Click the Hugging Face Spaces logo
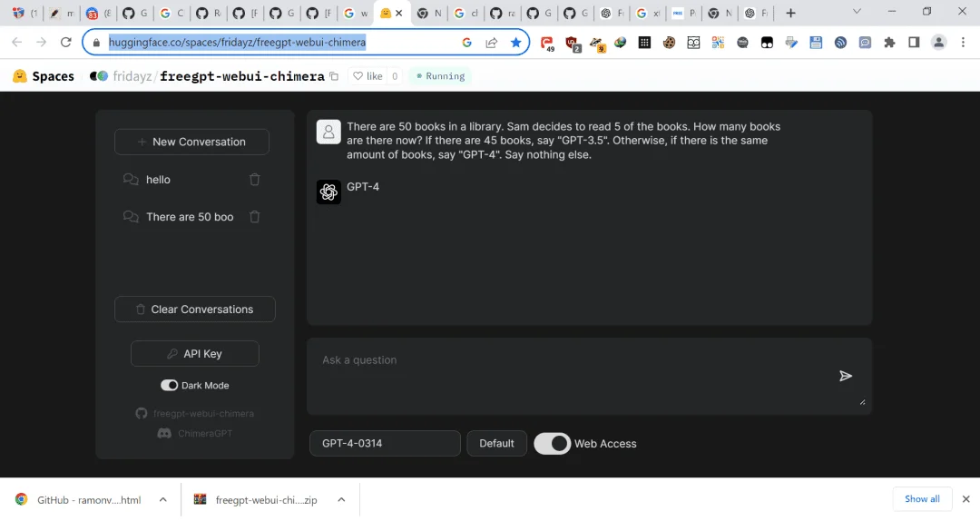The height and width of the screenshot is (521, 980). tap(44, 76)
